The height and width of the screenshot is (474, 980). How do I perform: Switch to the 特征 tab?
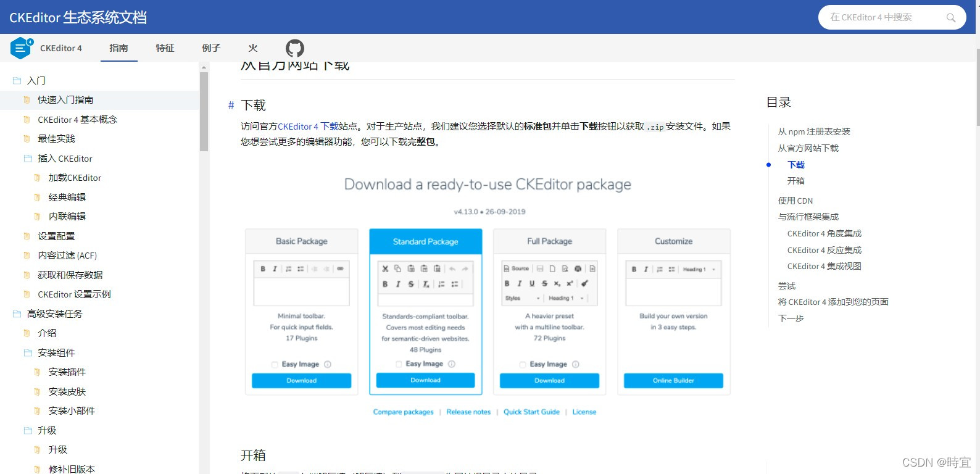pyautogui.click(x=165, y=48)
